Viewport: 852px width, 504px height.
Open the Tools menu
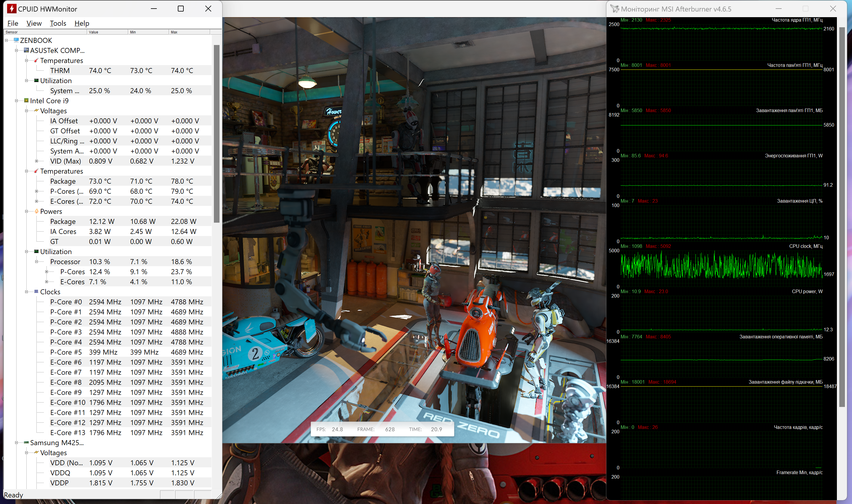pos(58,23)
